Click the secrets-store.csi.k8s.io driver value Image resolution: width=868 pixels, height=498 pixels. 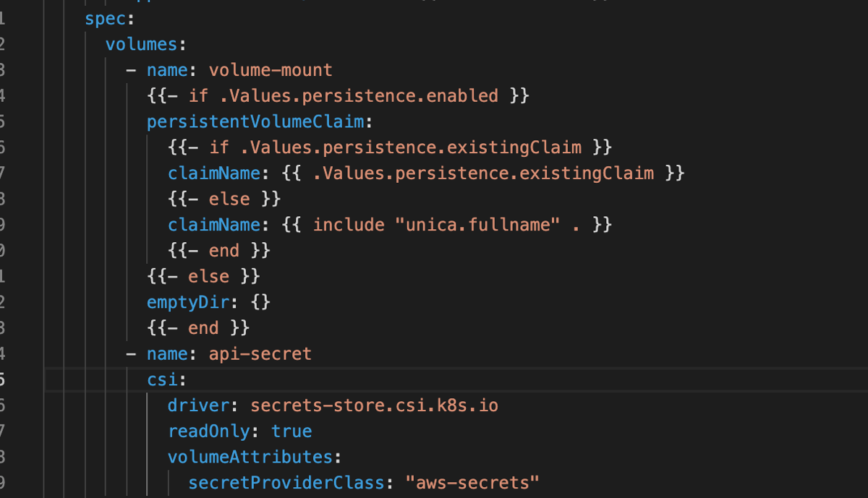pyautogui.click(x=374, y=405)
